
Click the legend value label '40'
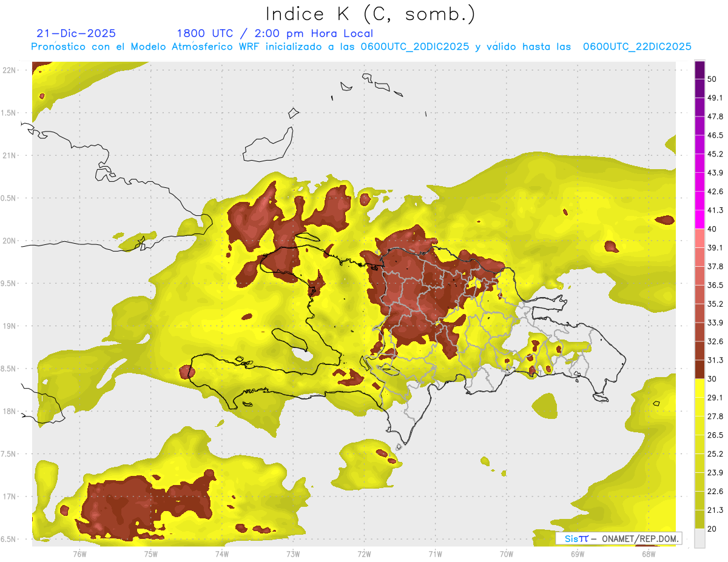click(x=712, y=229)
